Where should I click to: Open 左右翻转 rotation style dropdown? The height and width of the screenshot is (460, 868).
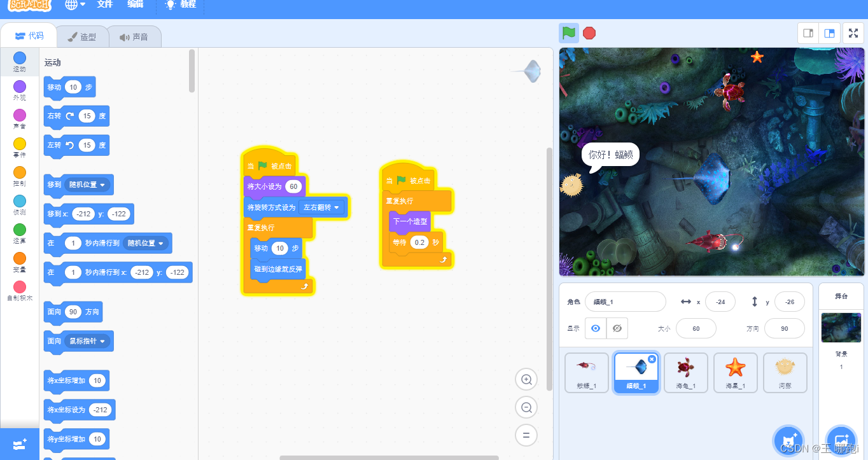click(321, 207)
